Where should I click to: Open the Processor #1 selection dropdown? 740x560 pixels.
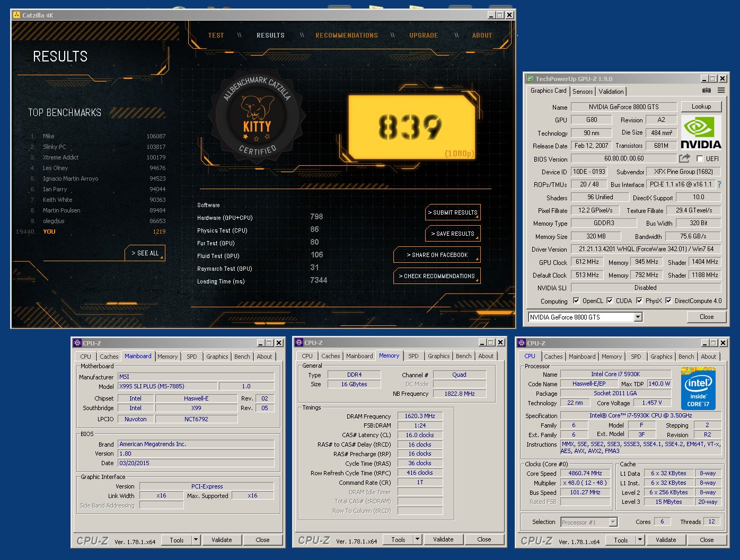tap(613, 522)
